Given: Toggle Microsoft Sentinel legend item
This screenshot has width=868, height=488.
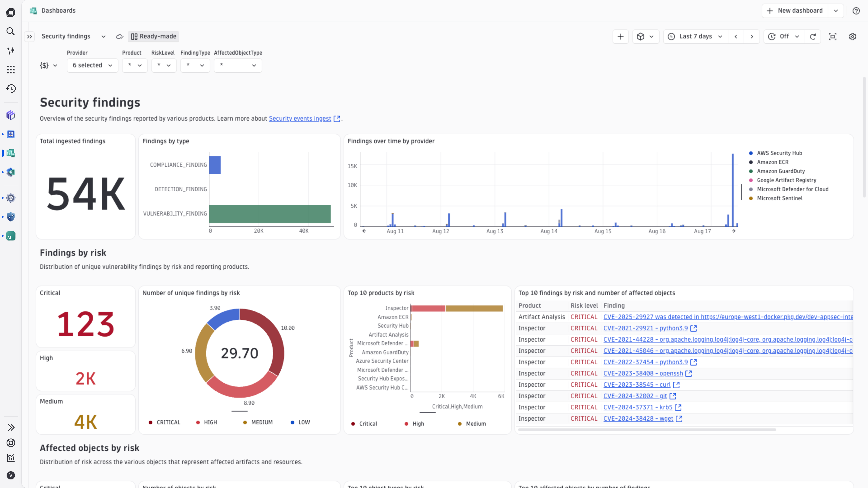Looking at the screenshot, I should 775,198.
